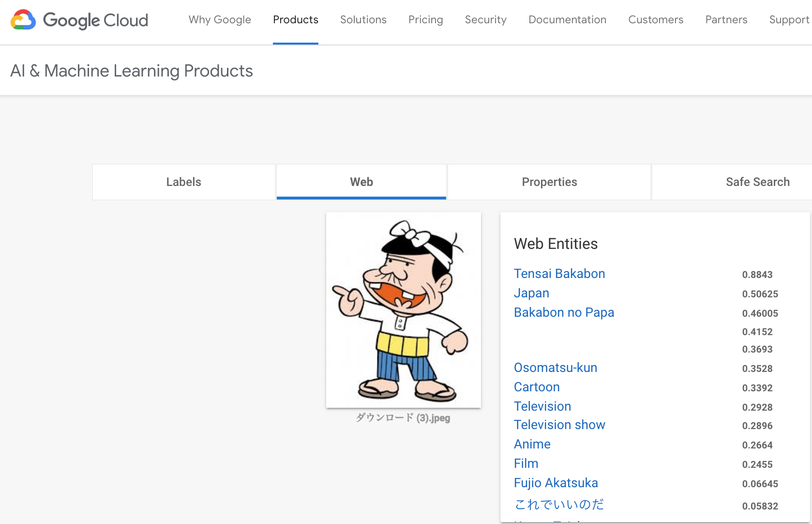This screenshot has height=524, width=812.
Task: Click the Google Cloud logo
Action: click(x=79, y=20)
